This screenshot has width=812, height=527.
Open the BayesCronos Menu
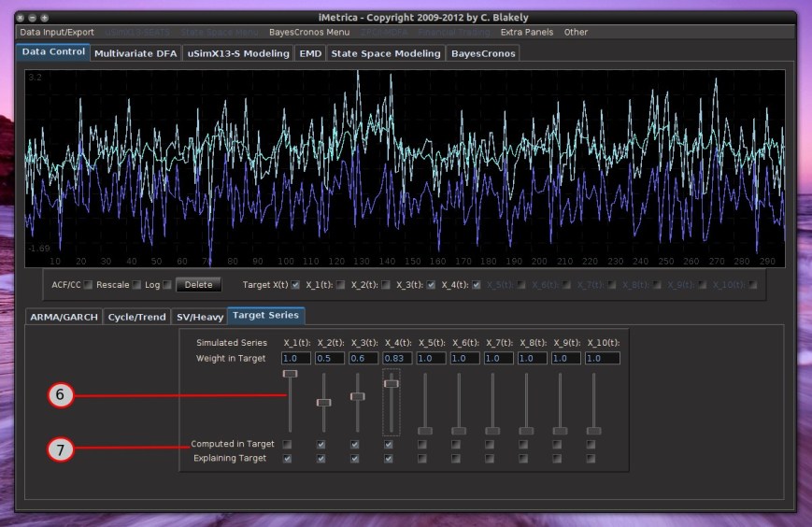click(308, 32)
